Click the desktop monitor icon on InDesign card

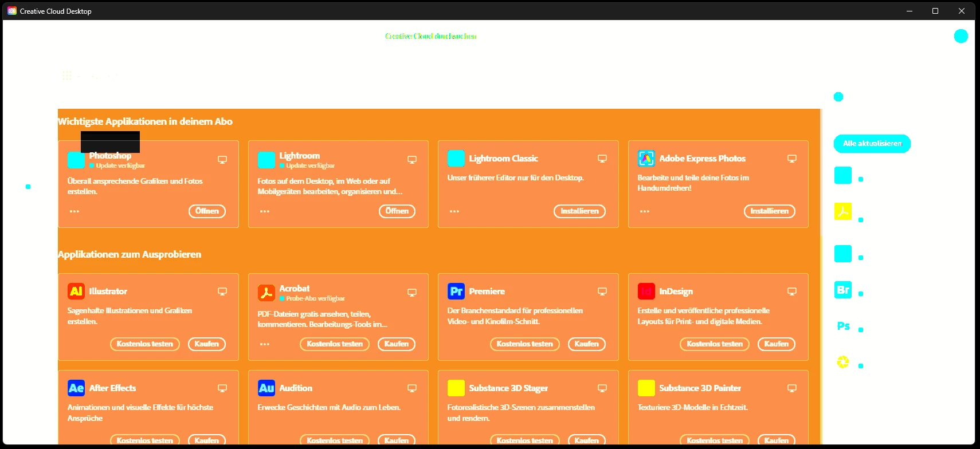[x=792, y=292]
